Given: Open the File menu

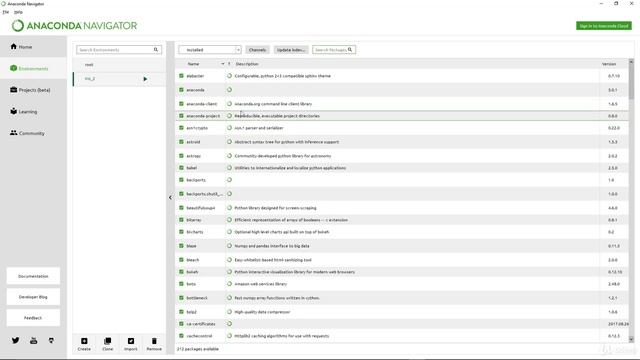Looking at the screenshot, I should [x=6, y=12].
